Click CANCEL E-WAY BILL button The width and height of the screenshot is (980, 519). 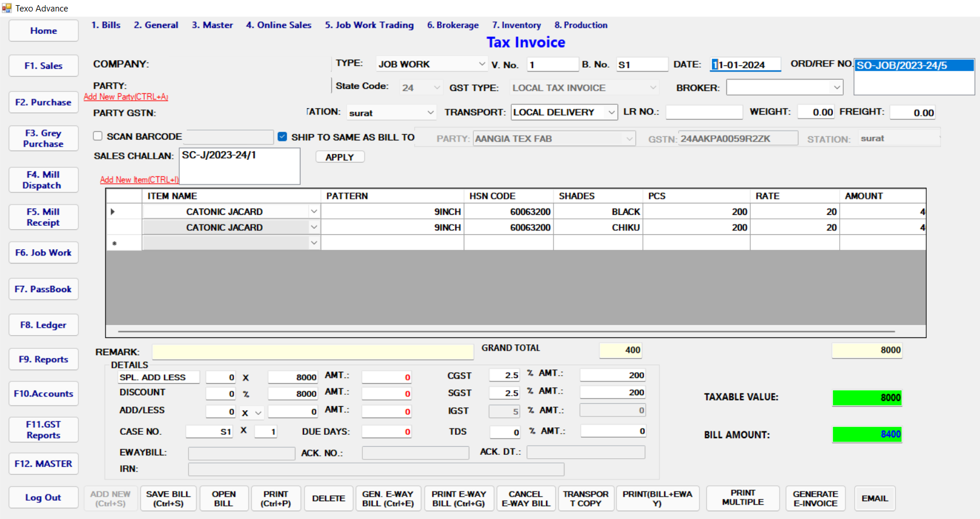[526, 498]
